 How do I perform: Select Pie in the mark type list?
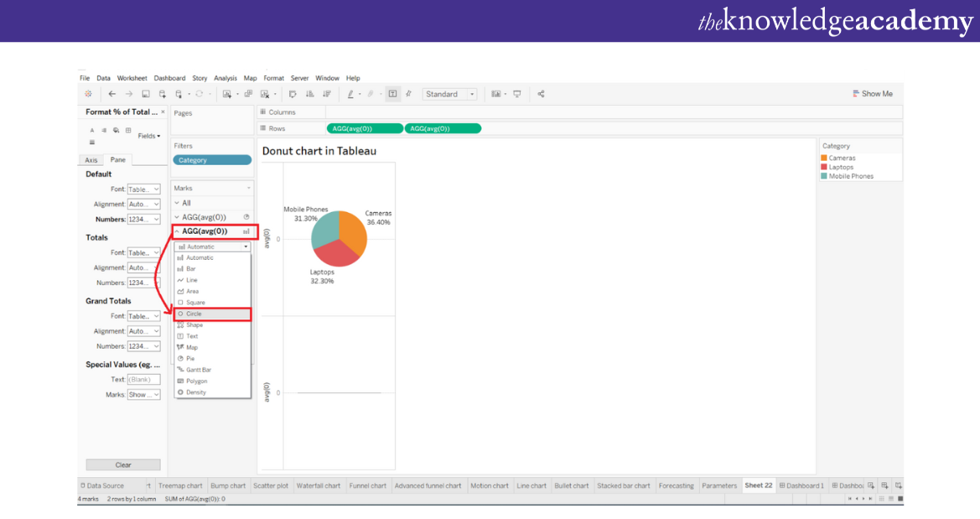click(x=190, y=358)
